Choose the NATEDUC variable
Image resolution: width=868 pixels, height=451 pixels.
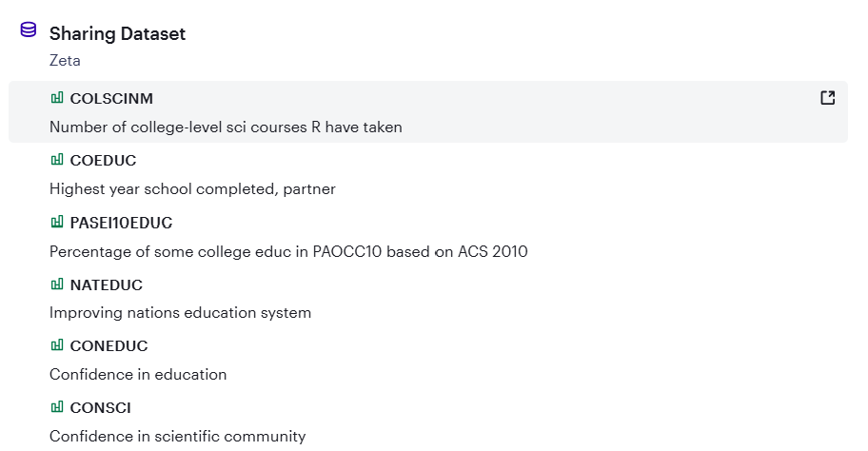pyautogui.click(x=106, y=284)
